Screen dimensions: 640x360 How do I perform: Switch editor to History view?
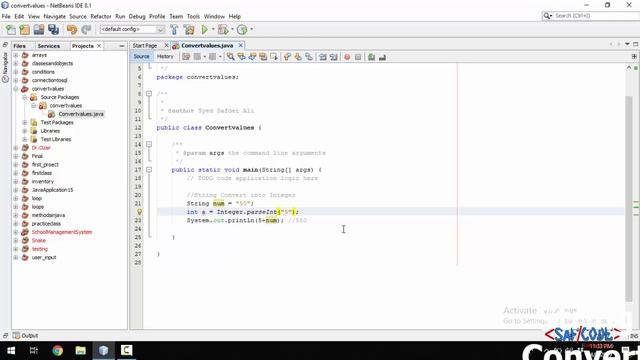165,57
